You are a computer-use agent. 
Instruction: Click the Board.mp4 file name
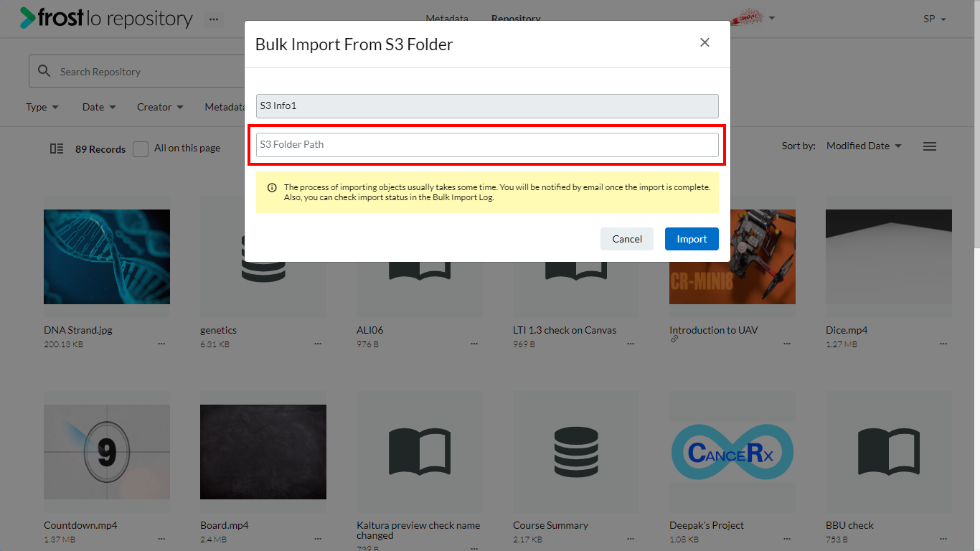(x=225, y=525)
